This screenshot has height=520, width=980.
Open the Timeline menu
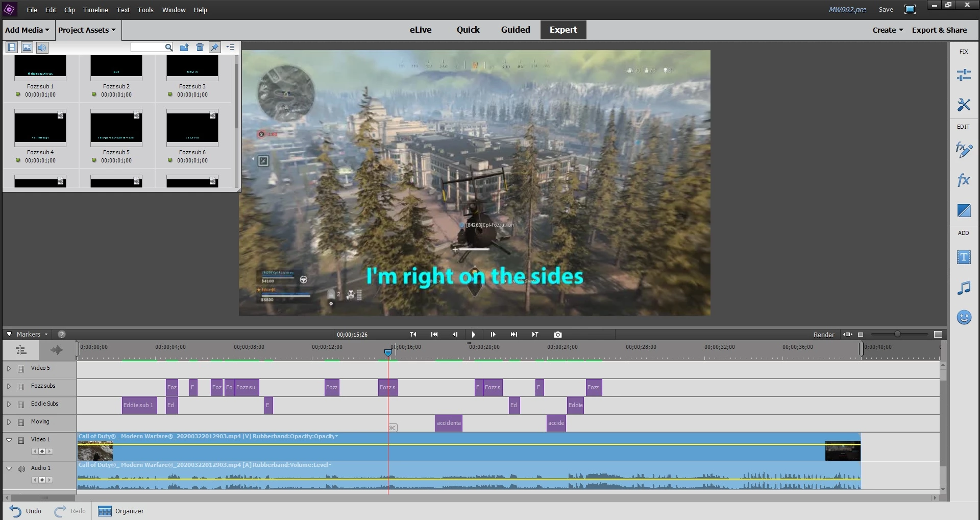pyautogui.click(x=95, y=10)
